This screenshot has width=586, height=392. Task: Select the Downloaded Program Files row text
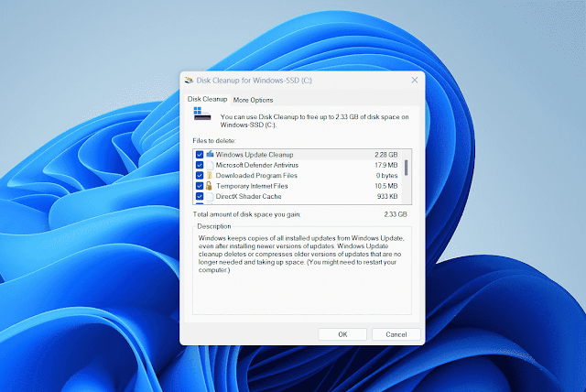click(x=256, y=176)
